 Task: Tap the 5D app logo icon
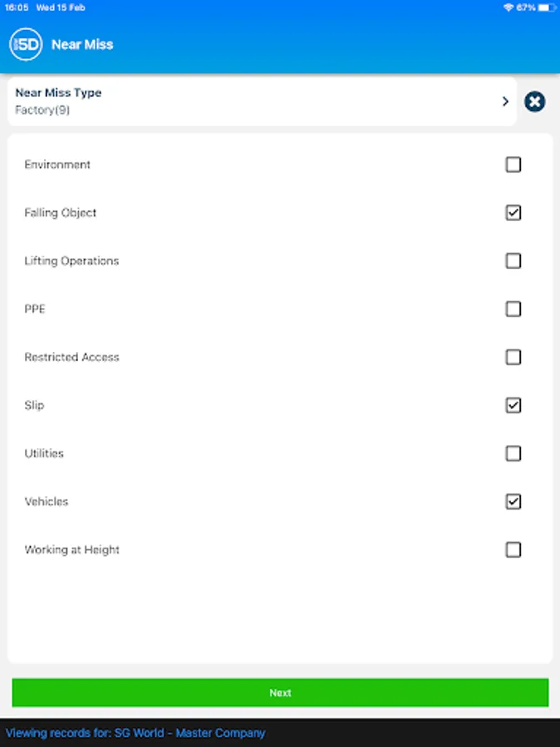click(x=26, y=44)
